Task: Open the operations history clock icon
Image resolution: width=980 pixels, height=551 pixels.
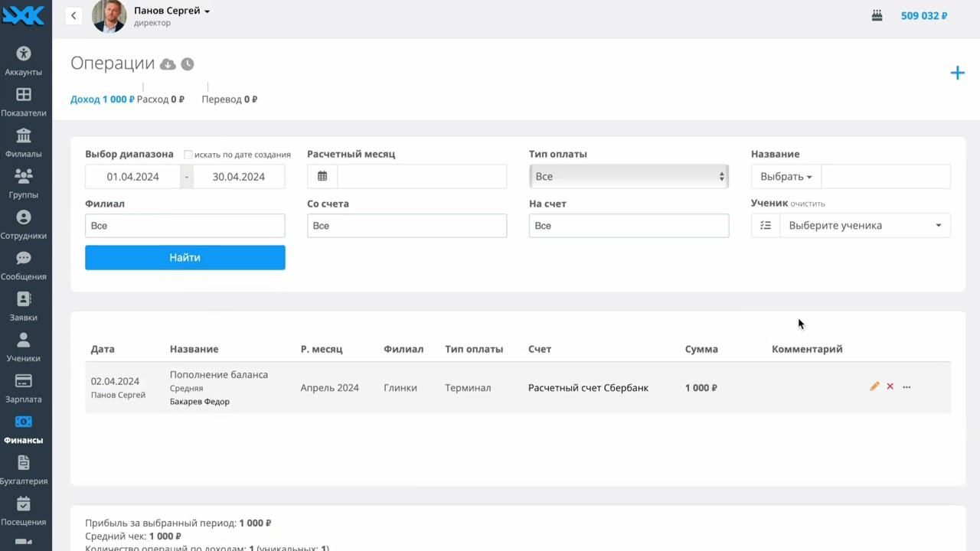Action: pyautogui.click(x=187, y=64)
